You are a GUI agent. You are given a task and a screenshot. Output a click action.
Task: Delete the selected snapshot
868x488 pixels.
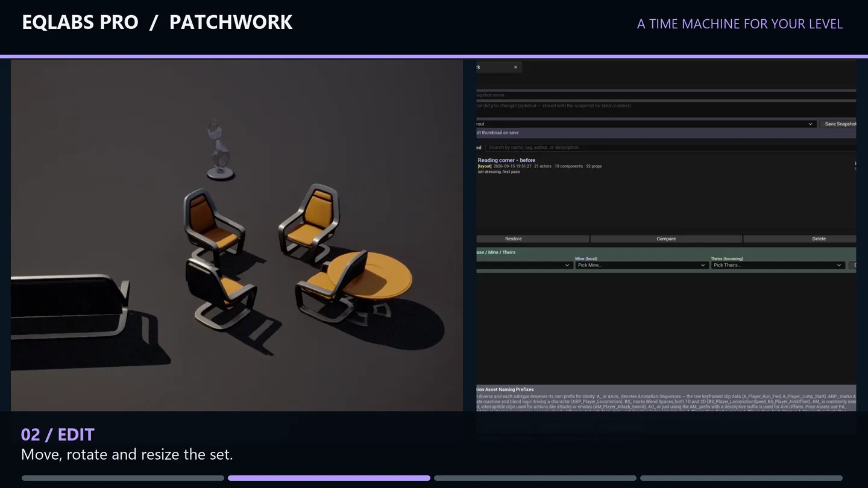[x=800, y=239]
